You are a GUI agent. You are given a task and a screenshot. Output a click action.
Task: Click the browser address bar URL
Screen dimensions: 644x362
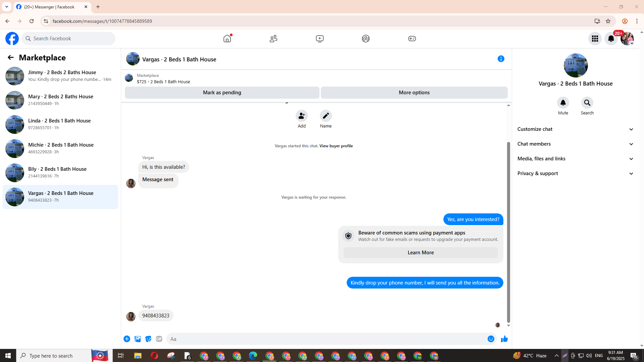click(x=102, y=21)
